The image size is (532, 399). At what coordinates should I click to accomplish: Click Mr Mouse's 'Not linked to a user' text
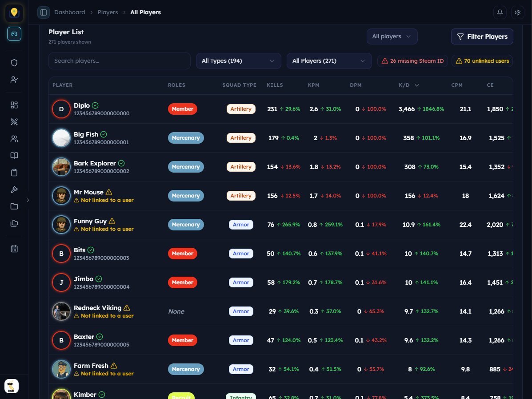point(107,200)
